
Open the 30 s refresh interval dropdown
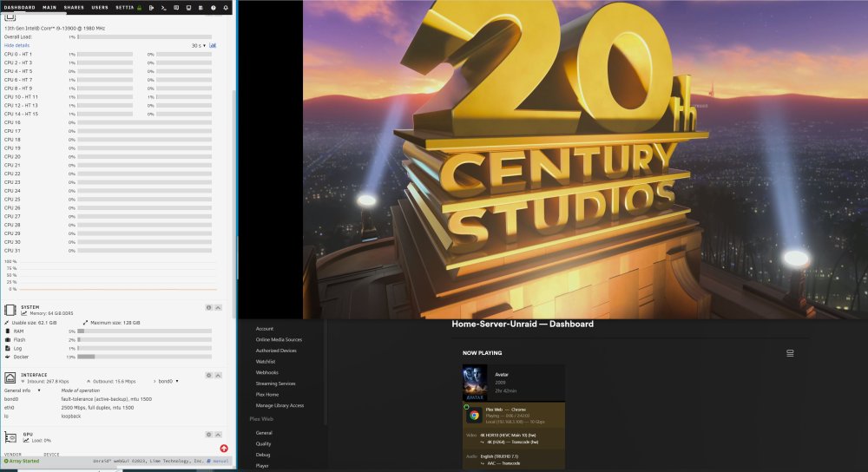coord(199,46)
